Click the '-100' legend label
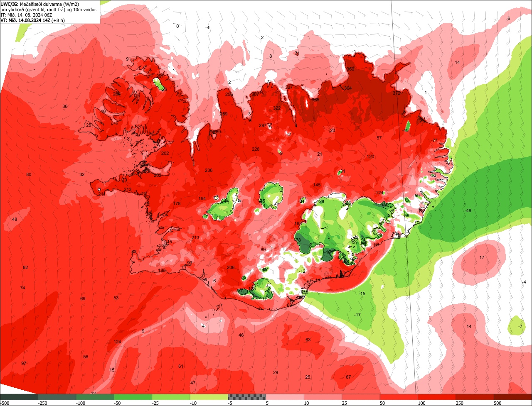Screen dimensions: 532x406 (x=80, y=403)
